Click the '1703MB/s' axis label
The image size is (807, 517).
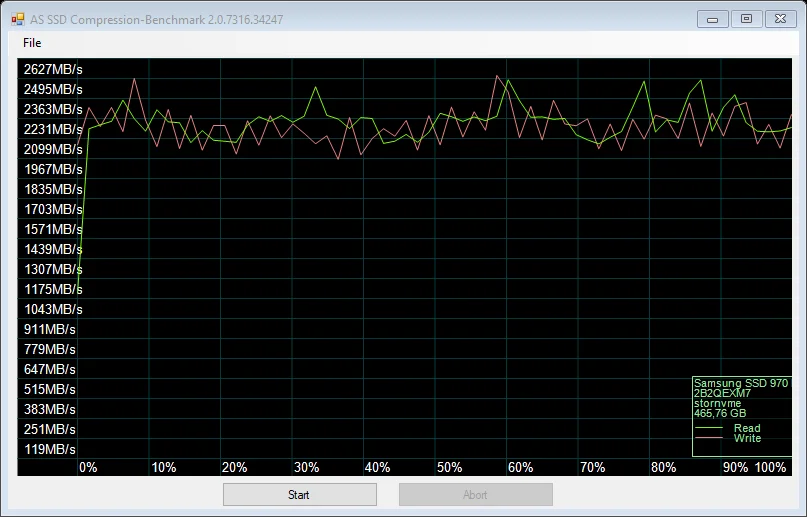(x=53, y=209)
